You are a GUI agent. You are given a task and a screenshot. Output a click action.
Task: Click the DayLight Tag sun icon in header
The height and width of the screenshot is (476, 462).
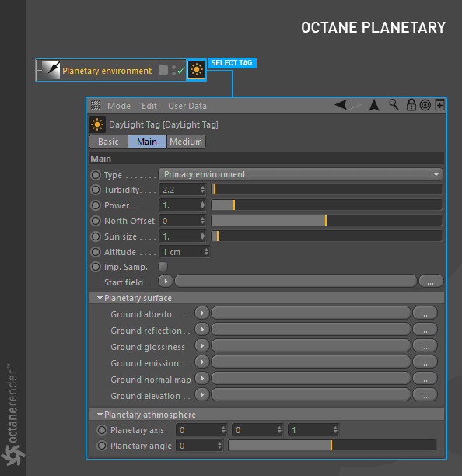[97, 124]
